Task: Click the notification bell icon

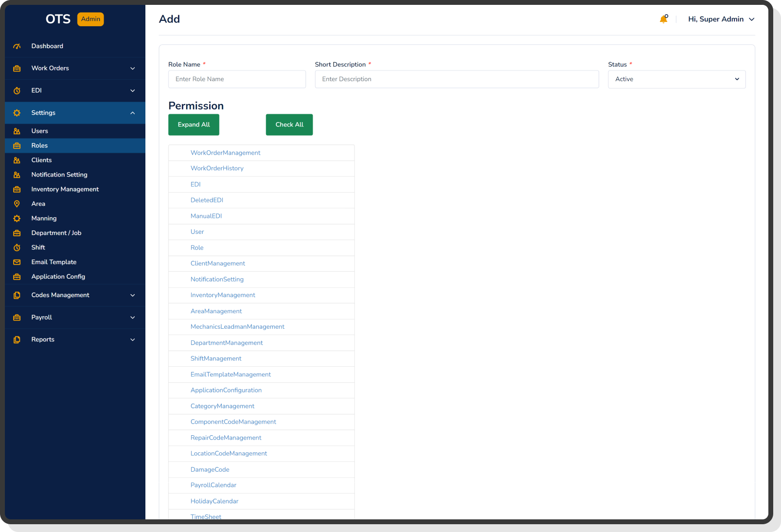Action: (663, 19)
